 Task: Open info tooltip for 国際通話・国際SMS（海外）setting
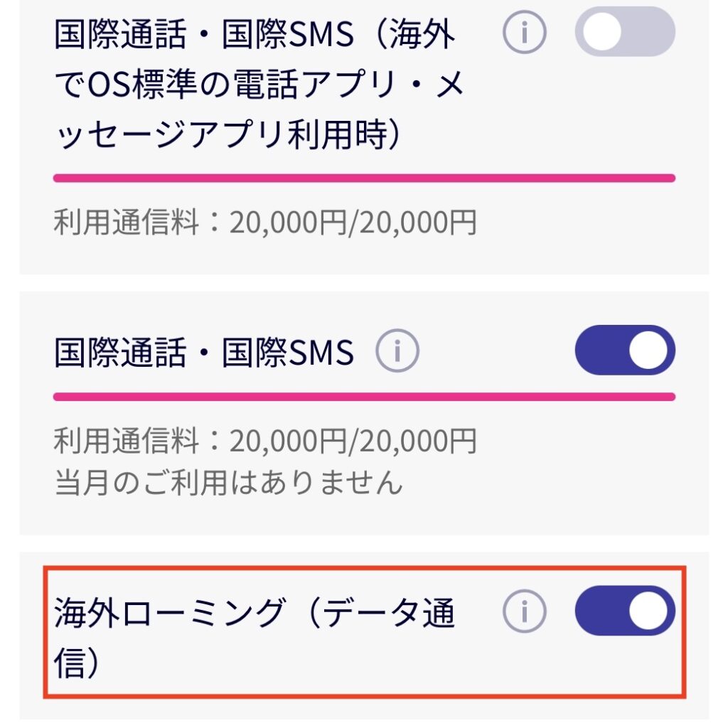click(x=525, y=29)
